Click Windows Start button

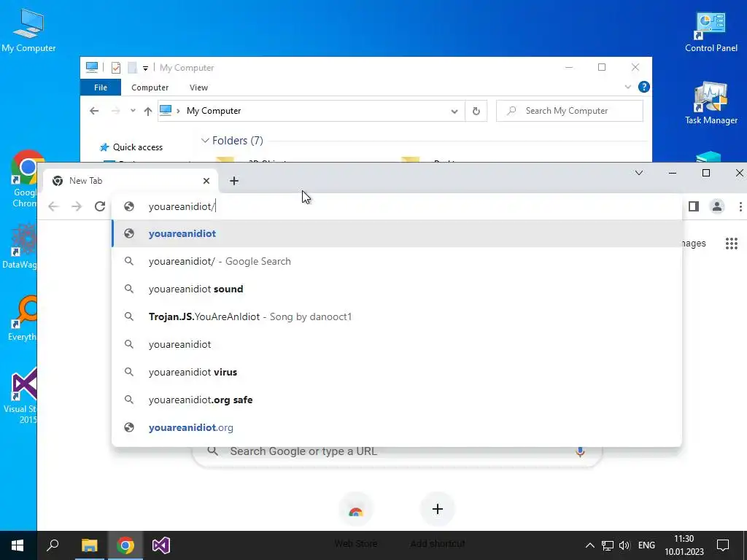pyautogui.click(x=18, y=545)
